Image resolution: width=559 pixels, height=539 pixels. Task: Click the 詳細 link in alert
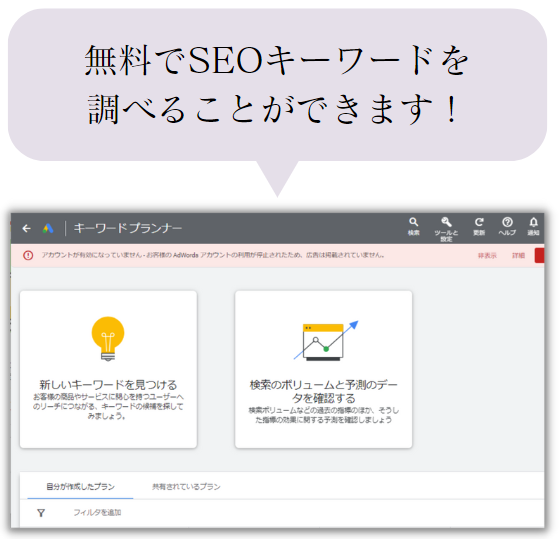(x=518, y=256)
